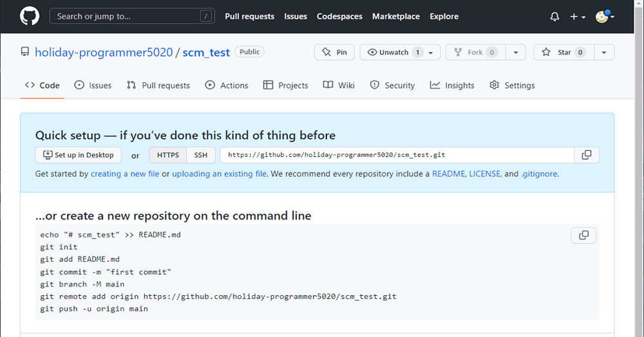Click the watchers count badge 1

click(418, 52)
